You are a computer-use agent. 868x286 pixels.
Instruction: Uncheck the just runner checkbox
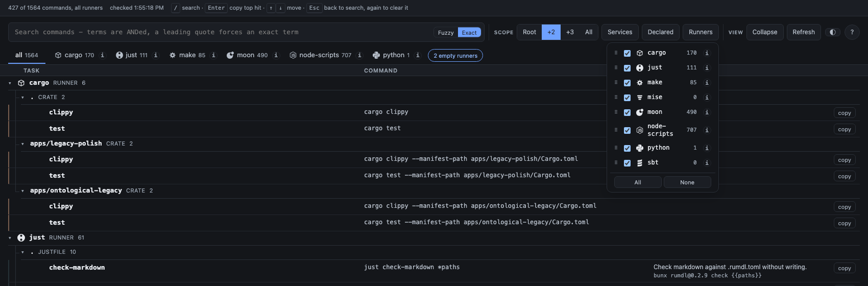(627, 68)
